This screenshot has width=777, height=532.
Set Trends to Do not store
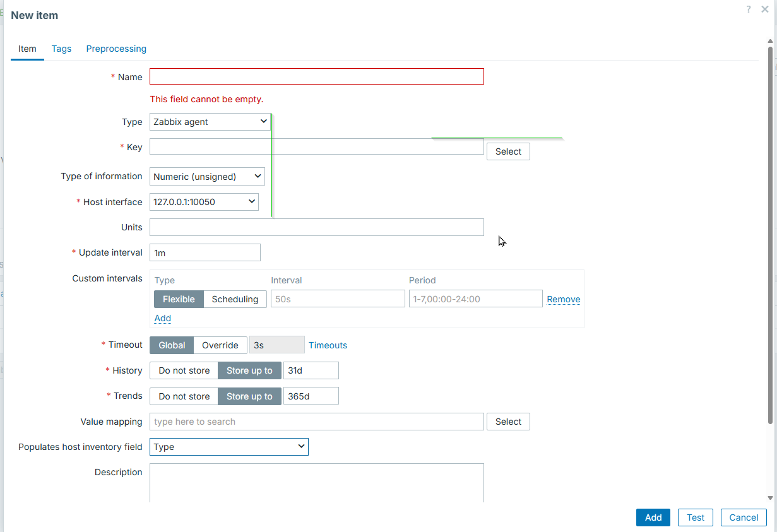184,396
